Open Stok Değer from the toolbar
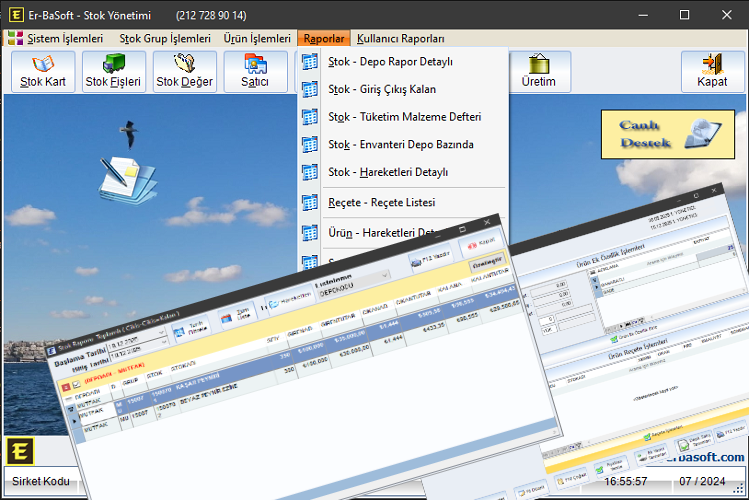 (184, 72)
